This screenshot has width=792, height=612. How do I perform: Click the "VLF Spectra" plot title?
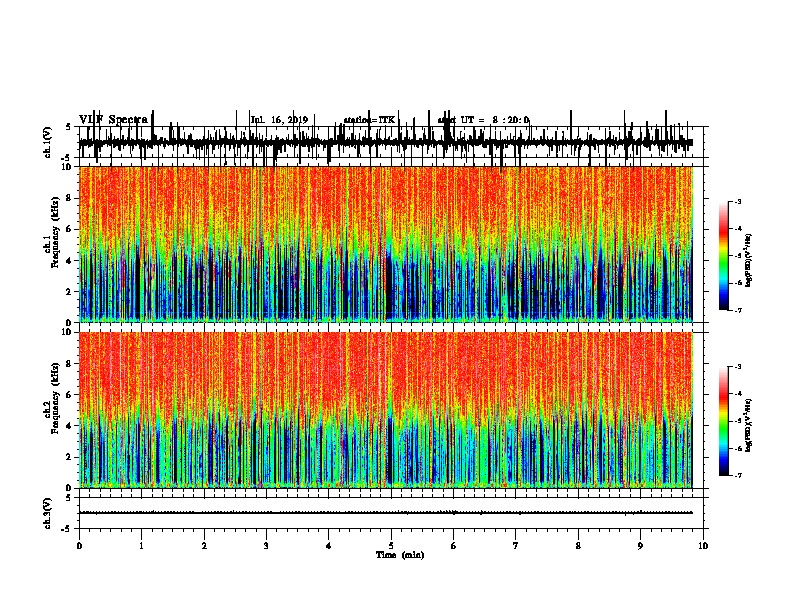click(x=113, y=119)
